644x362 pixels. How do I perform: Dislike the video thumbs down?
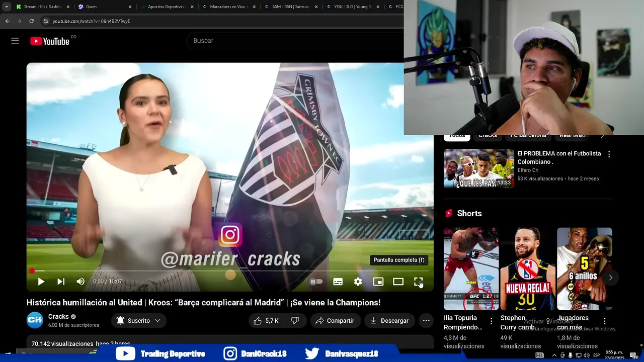pos(295,320)
